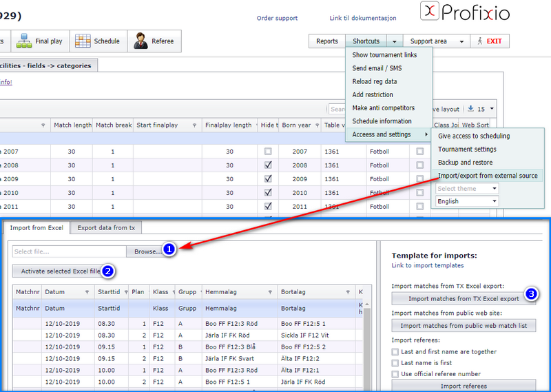Open filter icon on Bortalag column
This screenshot has height=392, width=551.
coord(348,292)
